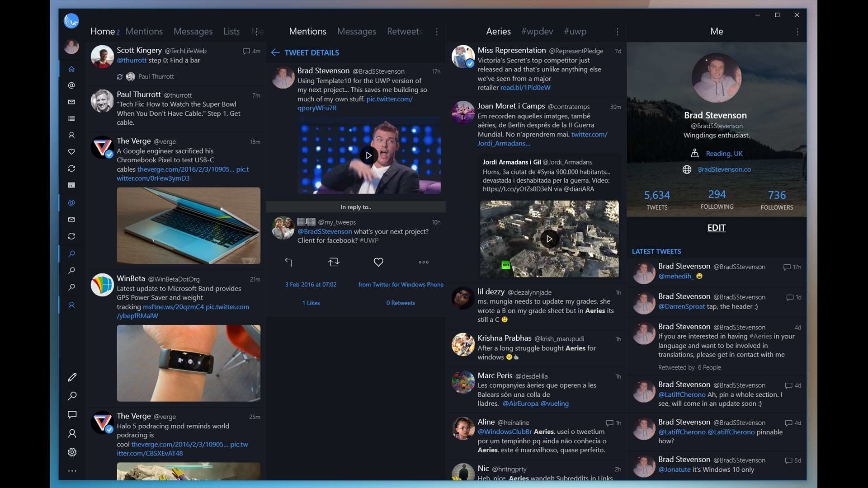
Task: View 5,634 Tweets count
Action: coord(657,200)
